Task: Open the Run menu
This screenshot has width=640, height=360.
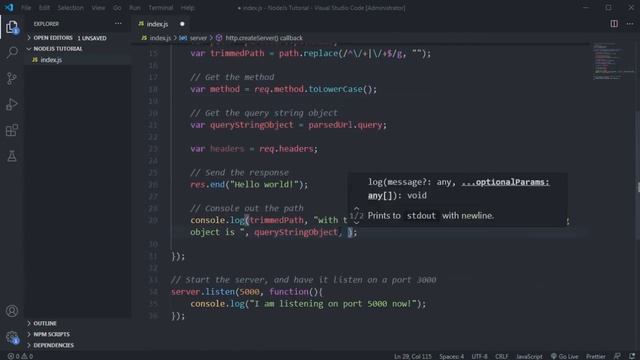Action: tap(135, 8)
